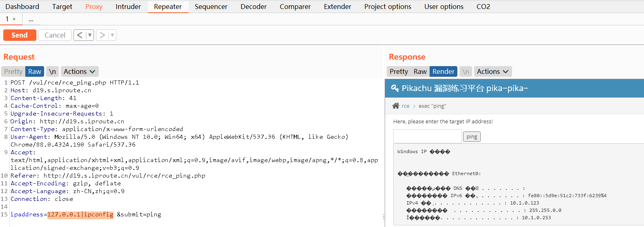
Task: Add a new Repeater tab via ellipsis
Action: 31,19
